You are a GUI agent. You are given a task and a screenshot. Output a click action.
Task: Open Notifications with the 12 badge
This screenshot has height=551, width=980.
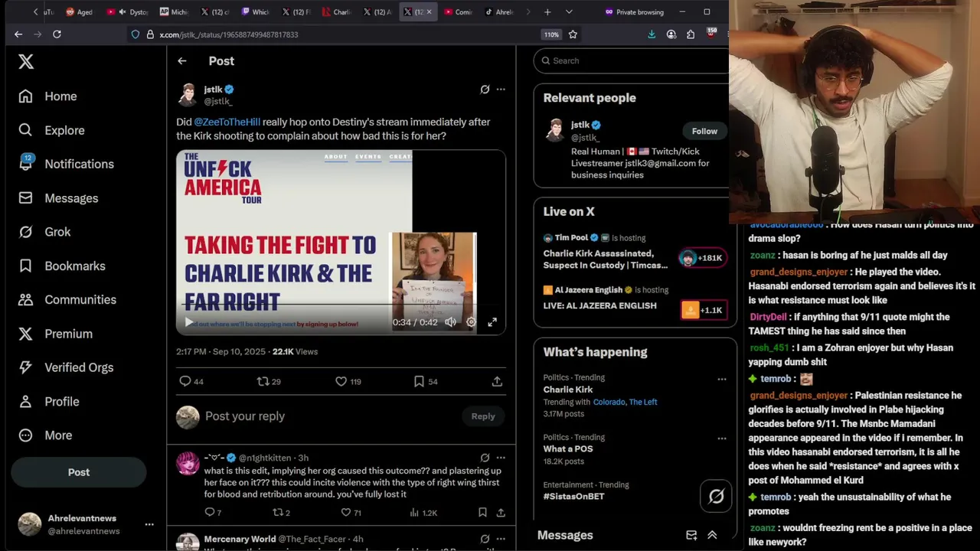[x=66, y=164]
